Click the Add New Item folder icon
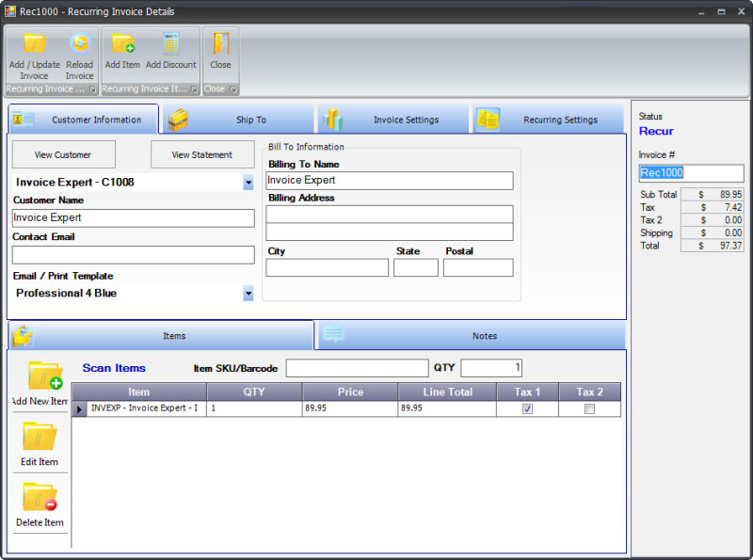Screen dimensions: 753x560 click(x=44, y=376)
